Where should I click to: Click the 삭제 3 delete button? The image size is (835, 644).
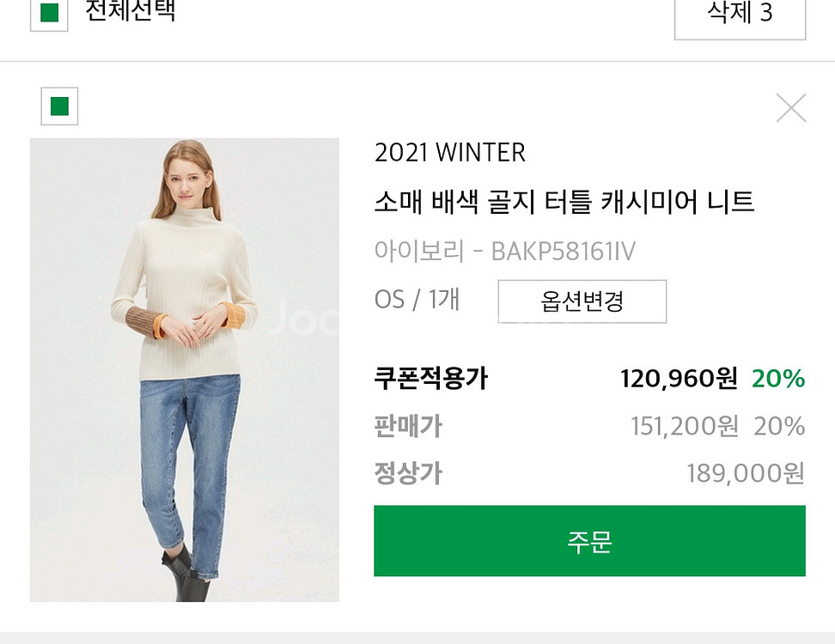click(740, 15)
